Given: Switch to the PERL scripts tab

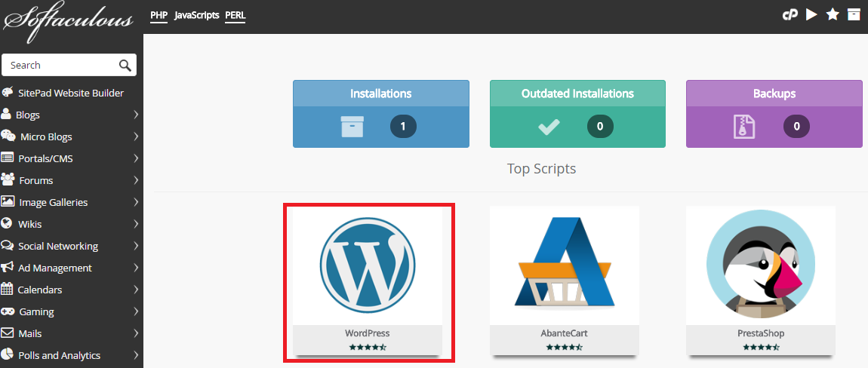Looking at the screenshot, I should 235,16.
